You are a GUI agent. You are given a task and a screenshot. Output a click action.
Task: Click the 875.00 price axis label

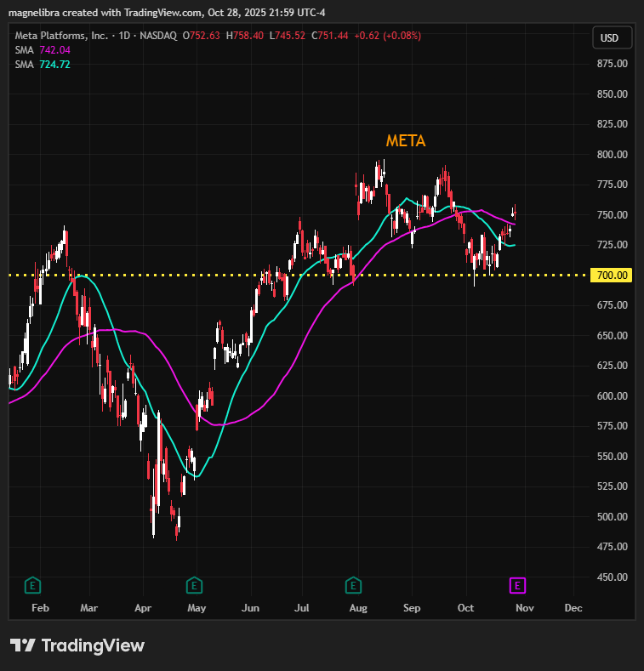(x=613, y=64)
